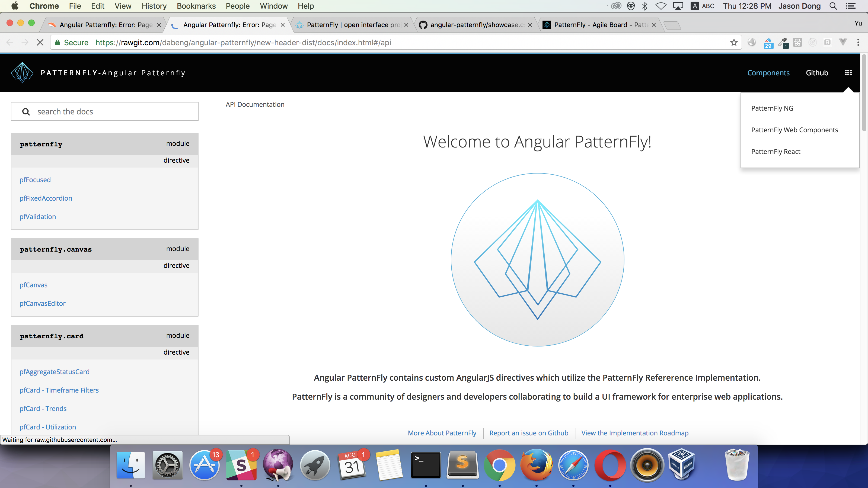Open the pfFixedAccordion directive link
The width and height of the screenshot is (868, 488).
[46, 198]
